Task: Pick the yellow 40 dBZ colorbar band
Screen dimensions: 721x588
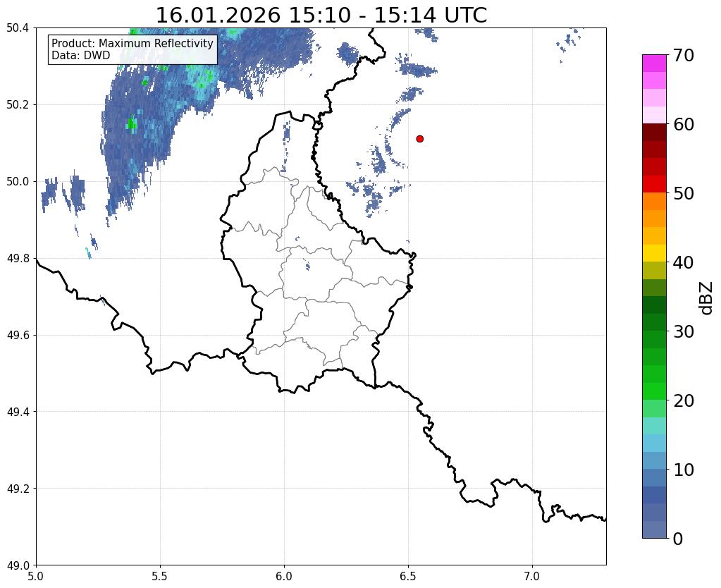Action: coord(654,254)
